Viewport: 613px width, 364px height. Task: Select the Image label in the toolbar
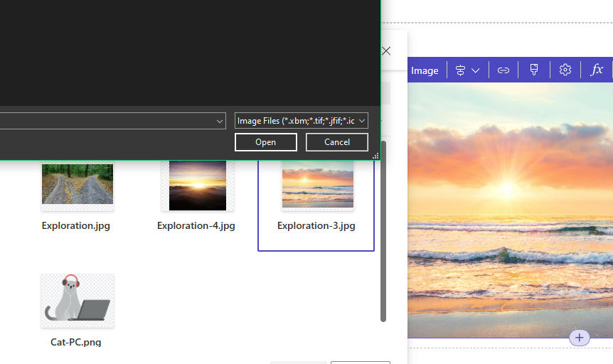point(425,70)
